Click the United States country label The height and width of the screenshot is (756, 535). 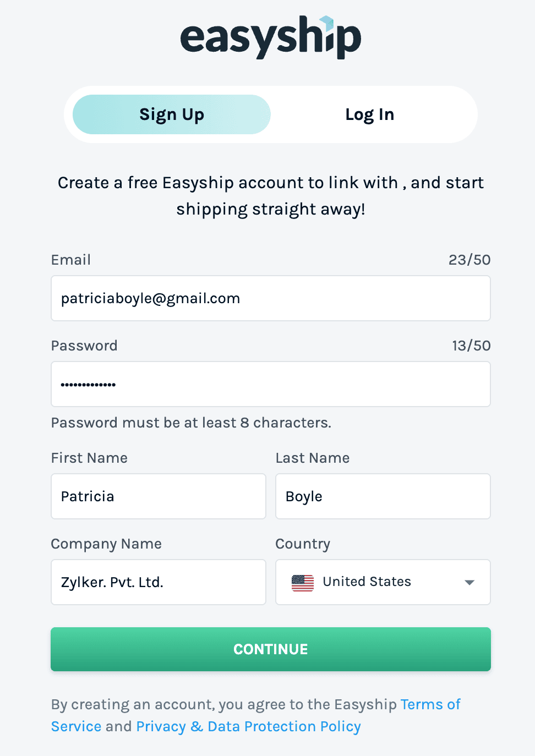point(367,582)
